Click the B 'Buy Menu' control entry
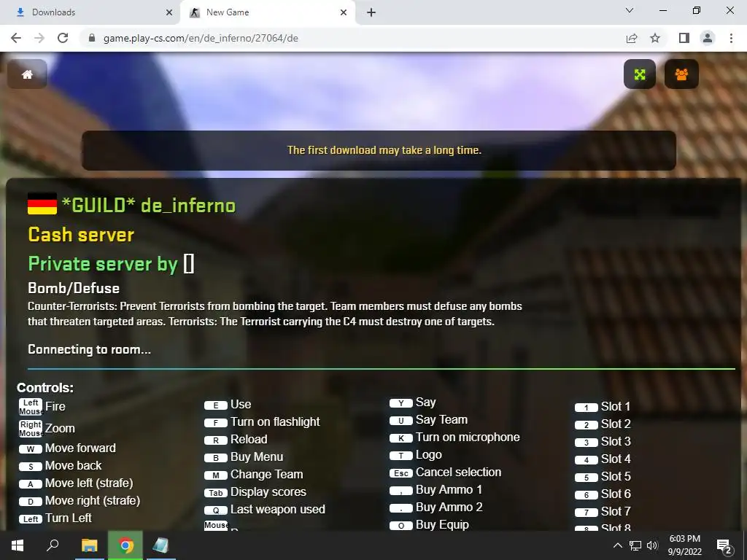Screen dimensions: 747x560 (x=244, y=457)
